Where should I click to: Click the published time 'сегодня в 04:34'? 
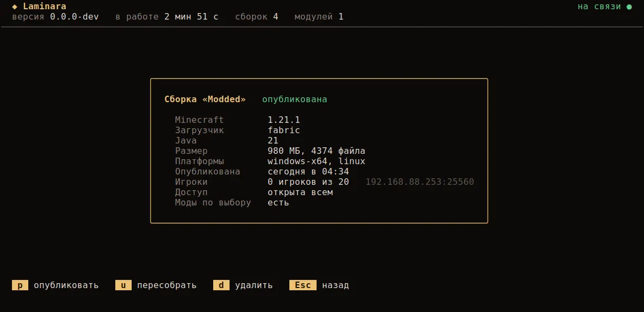click(308, 172)
